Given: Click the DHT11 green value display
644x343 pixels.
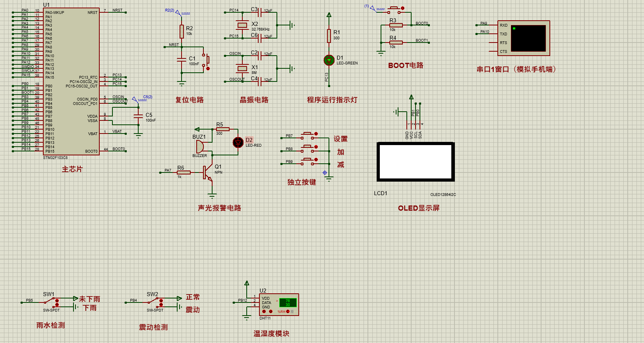Looking at the screenshot, I should [288, 303].
